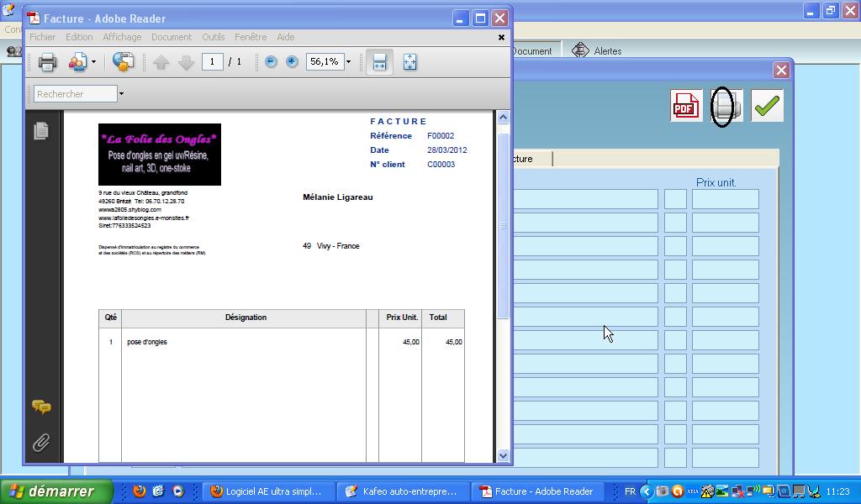The image size is (861, 504).
Task: Open the Pages thumbnail panel
Action: click(x=40, y=131)
